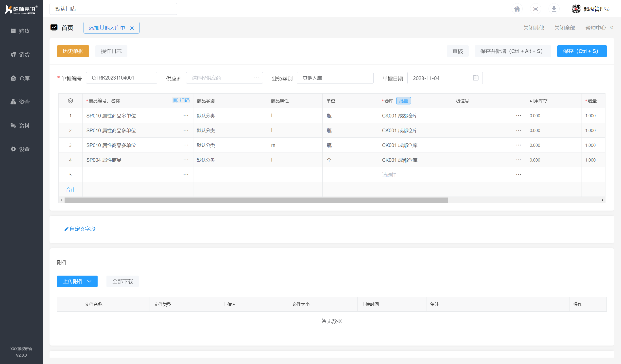Click the horizontal table scrollbar
621x364 pixels.
pos(256,200)
